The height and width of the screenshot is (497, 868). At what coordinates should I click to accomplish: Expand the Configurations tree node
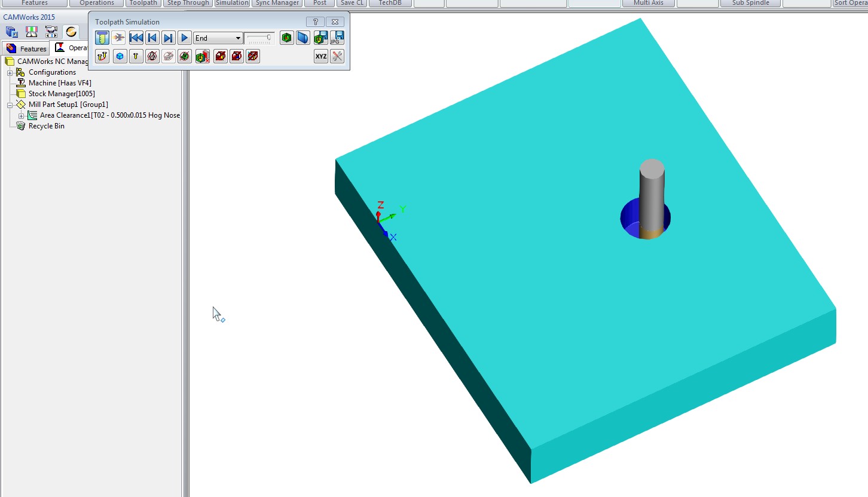(x=10, y=72)
